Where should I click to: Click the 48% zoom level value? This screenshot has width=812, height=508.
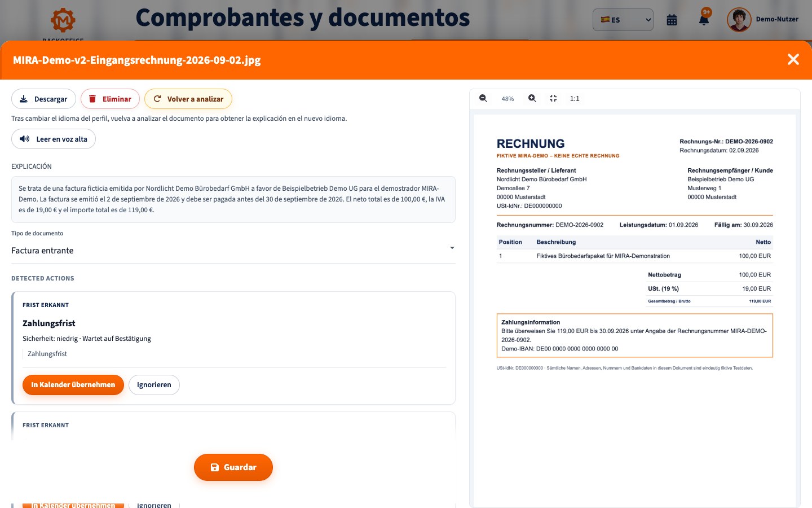click(x=507, y=99)
